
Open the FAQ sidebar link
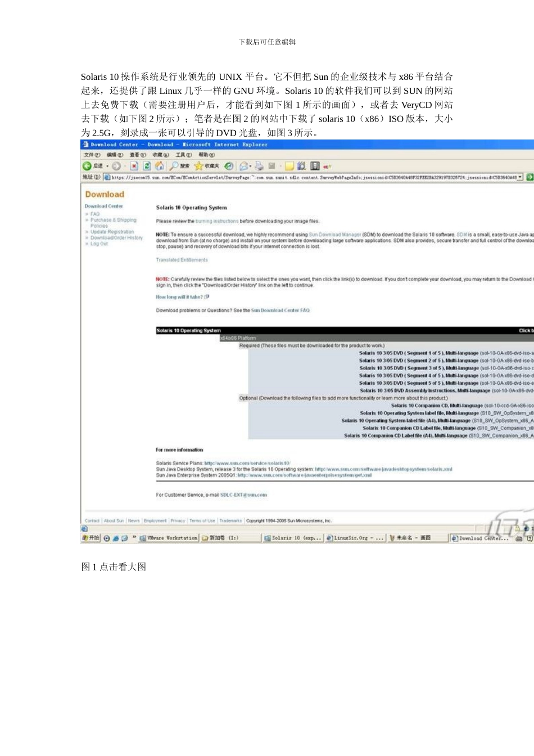pyautogui.click(x=95, y=214)
